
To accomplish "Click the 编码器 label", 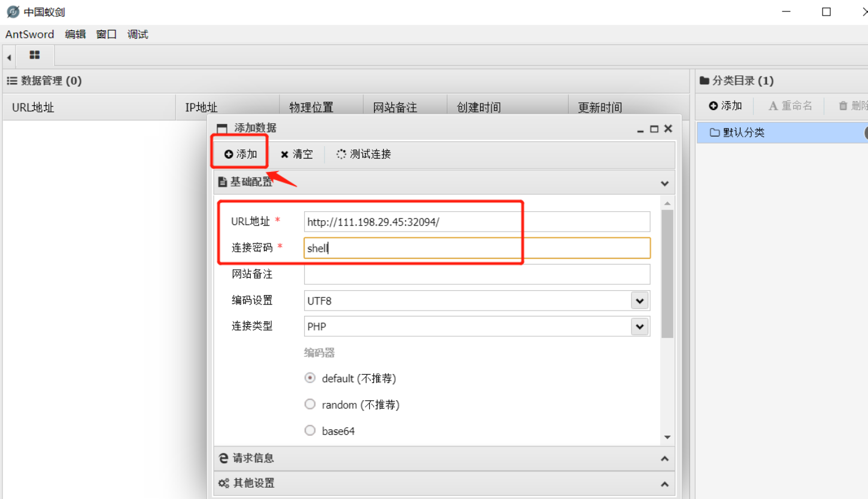I will (319, 353).
